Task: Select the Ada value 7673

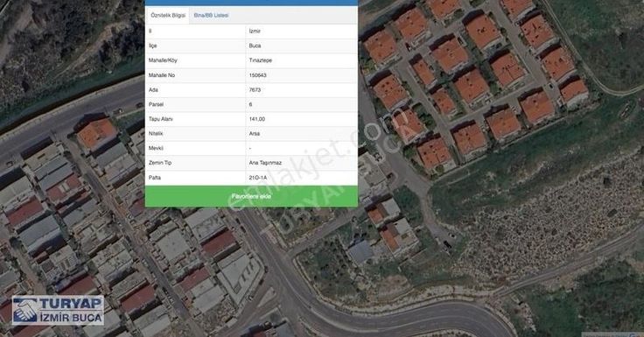Action: (x=255, y=89)
